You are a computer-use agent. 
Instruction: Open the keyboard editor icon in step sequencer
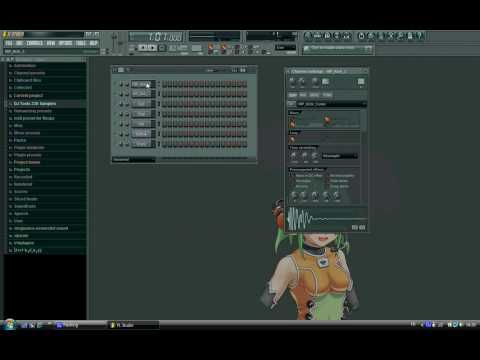[x=243, y=70]
